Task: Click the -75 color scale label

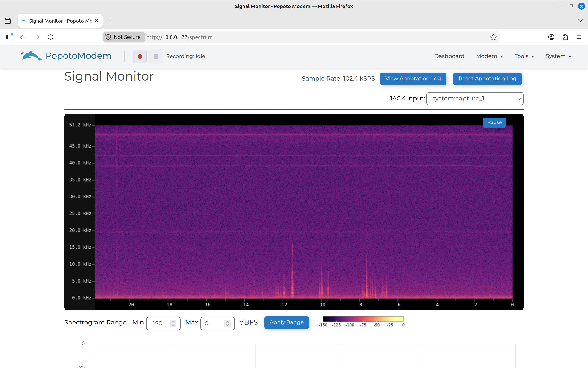Action: [363, 325]
